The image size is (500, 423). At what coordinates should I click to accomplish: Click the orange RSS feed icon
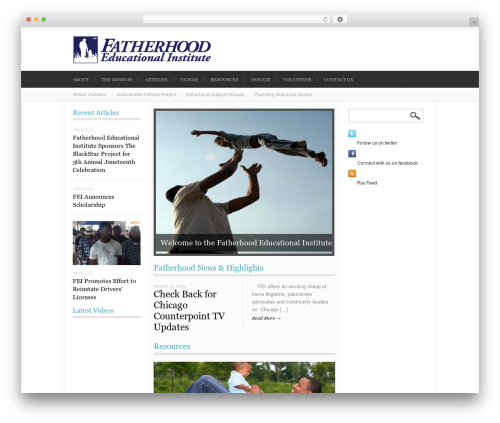352,173
